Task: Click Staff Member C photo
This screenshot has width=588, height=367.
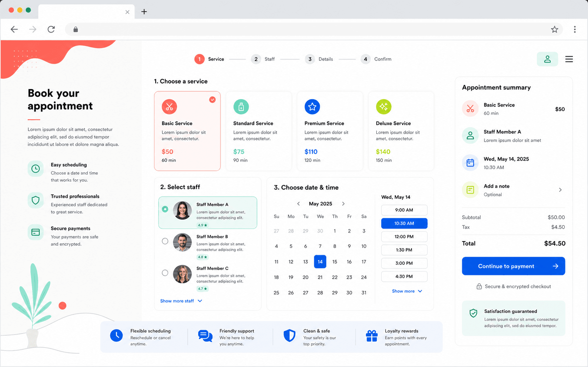Action: point(182,274)
